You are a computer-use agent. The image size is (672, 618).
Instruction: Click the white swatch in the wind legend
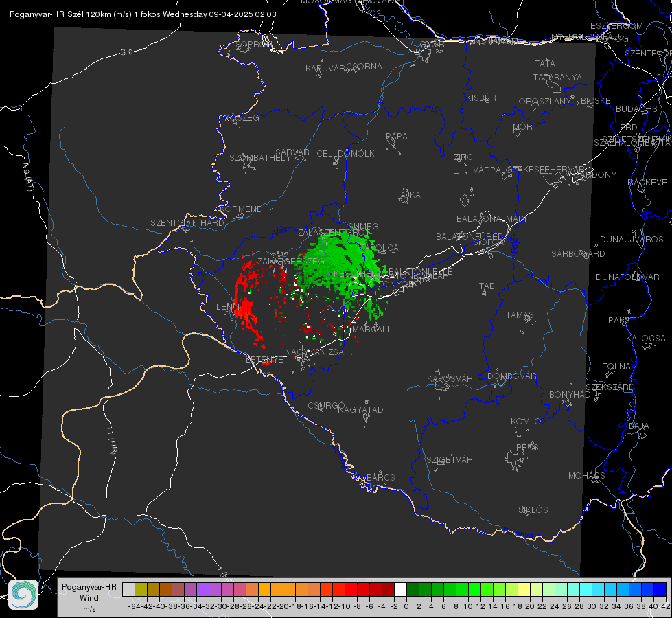400,589
